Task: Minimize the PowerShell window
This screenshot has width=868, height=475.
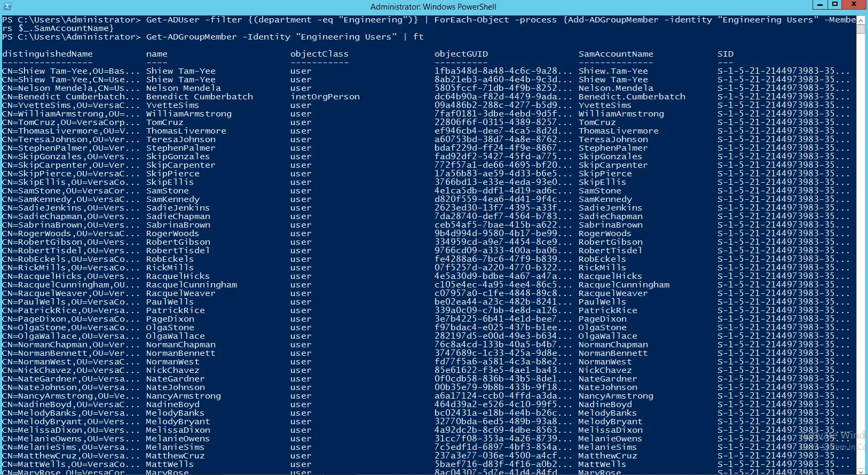Action: click(820, 5)
